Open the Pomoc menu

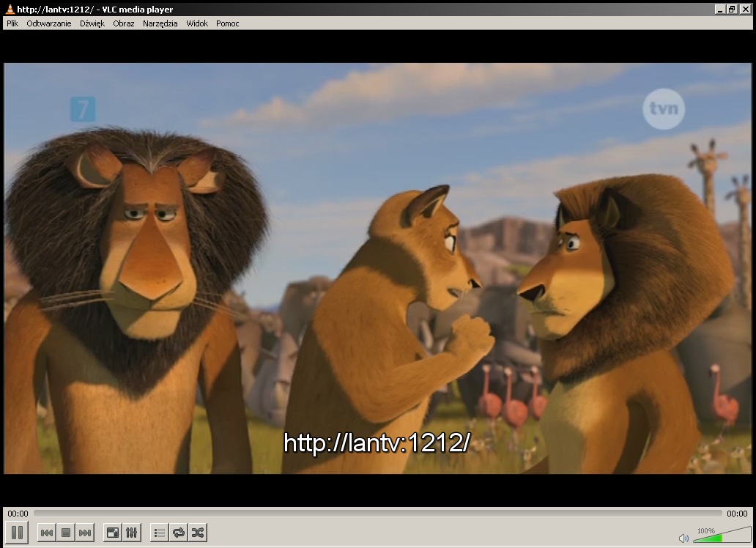point(228,23)
